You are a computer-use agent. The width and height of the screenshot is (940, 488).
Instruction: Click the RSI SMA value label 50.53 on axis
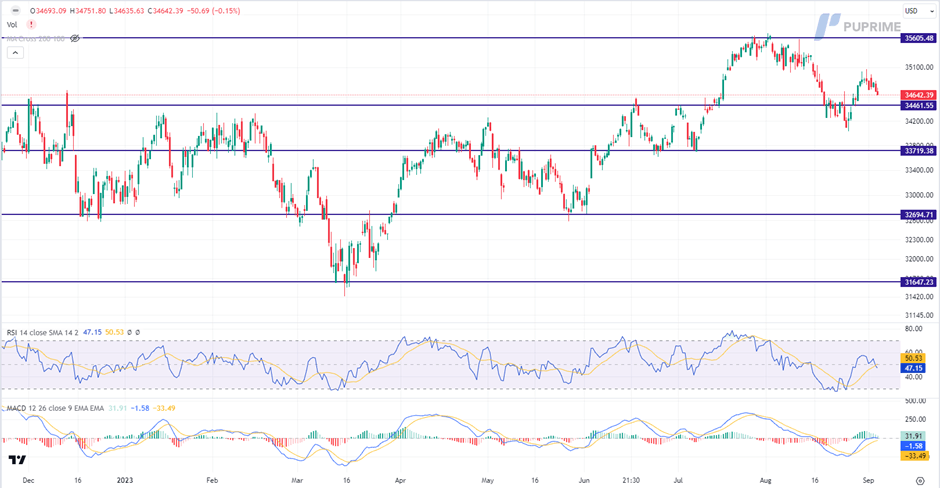(914, 359)
